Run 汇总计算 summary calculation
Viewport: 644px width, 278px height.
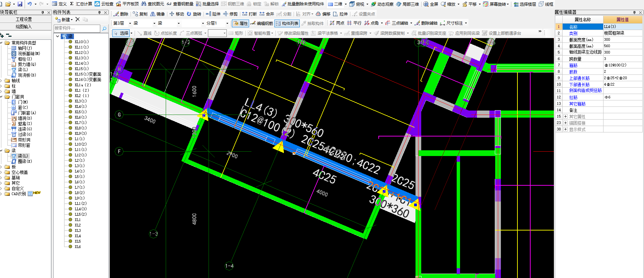pyautogui.click(x=81, y=4)
